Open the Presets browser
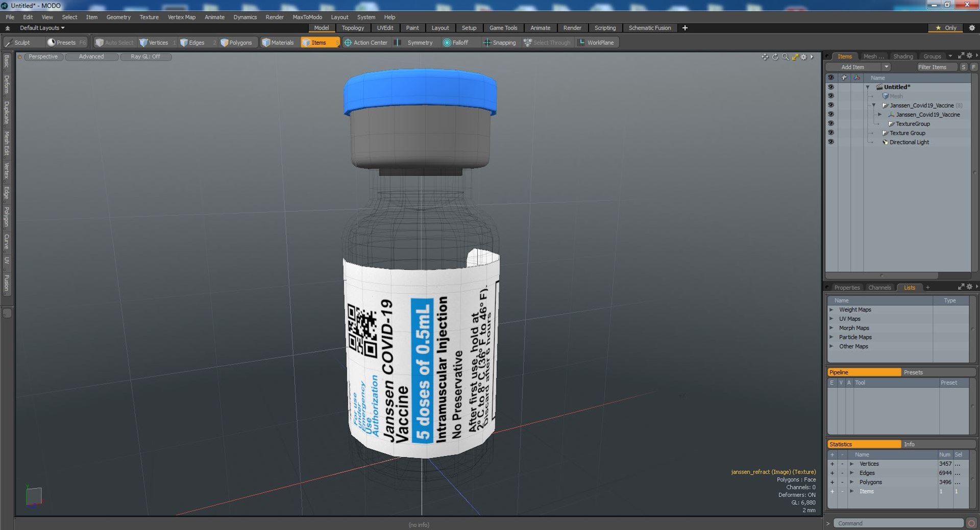Image resolution: width=980 pixels, height=530 pixels. click(x=66, y=42)
